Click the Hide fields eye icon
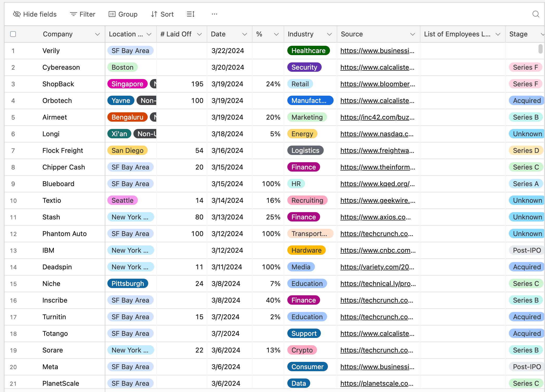 click(17, 14)
